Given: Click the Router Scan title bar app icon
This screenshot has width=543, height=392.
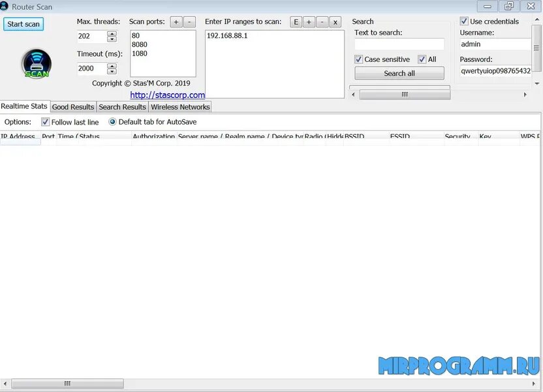Looking at the screenshot, I should click(4, 7).
